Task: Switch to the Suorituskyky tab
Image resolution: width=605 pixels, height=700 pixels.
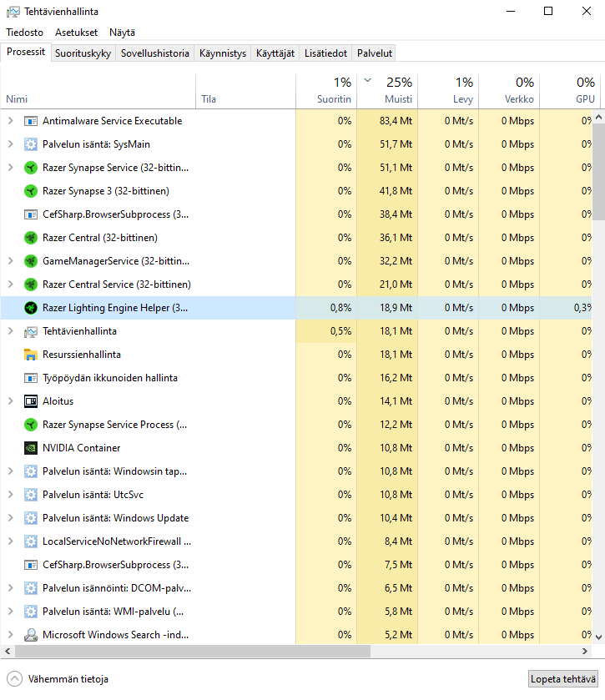Action: (x=83, y=53)
